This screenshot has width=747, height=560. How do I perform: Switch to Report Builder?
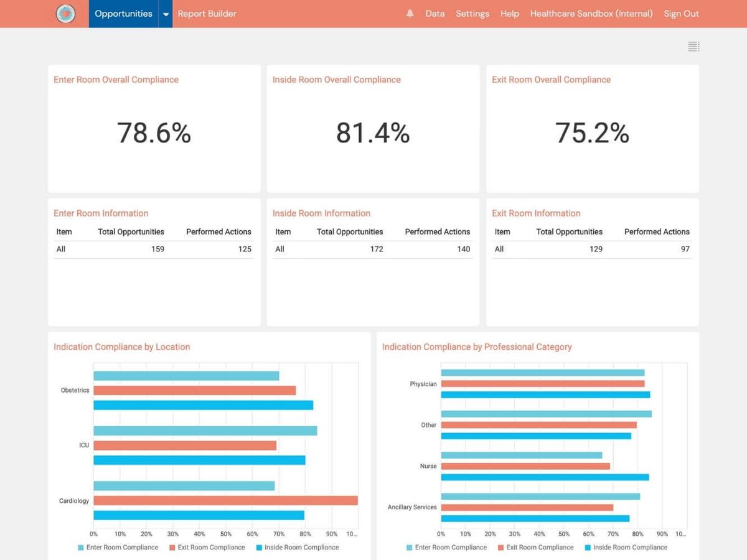tap(206, 13)
